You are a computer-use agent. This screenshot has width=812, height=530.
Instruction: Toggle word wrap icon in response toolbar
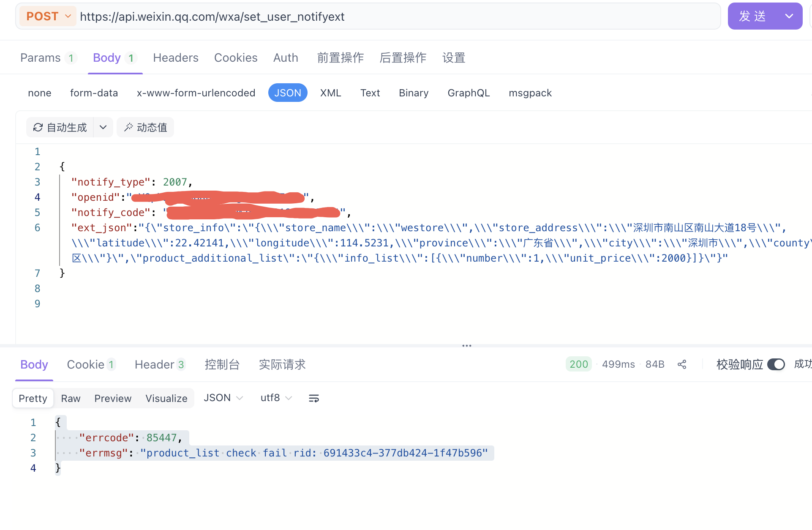tap(313, 398)
